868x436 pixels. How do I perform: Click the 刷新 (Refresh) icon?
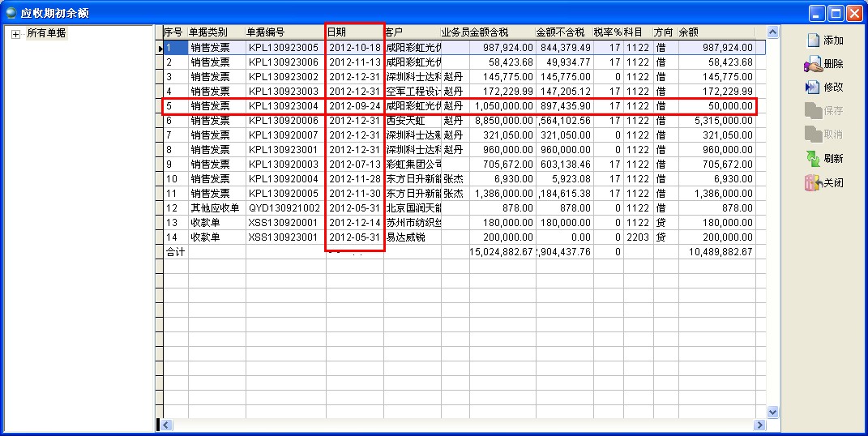coord(813,159)
